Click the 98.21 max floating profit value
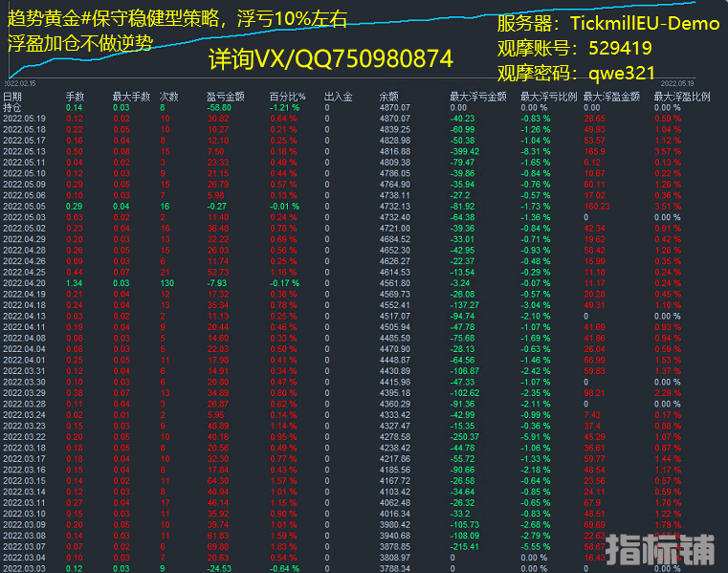 pyautogui.click(x=594, y=393)
